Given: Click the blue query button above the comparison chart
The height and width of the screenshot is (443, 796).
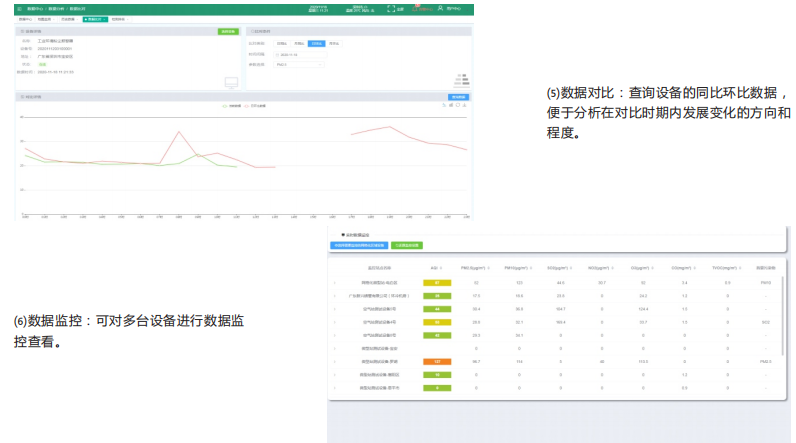Looking at the screenshot, I should tap(458, 96).
